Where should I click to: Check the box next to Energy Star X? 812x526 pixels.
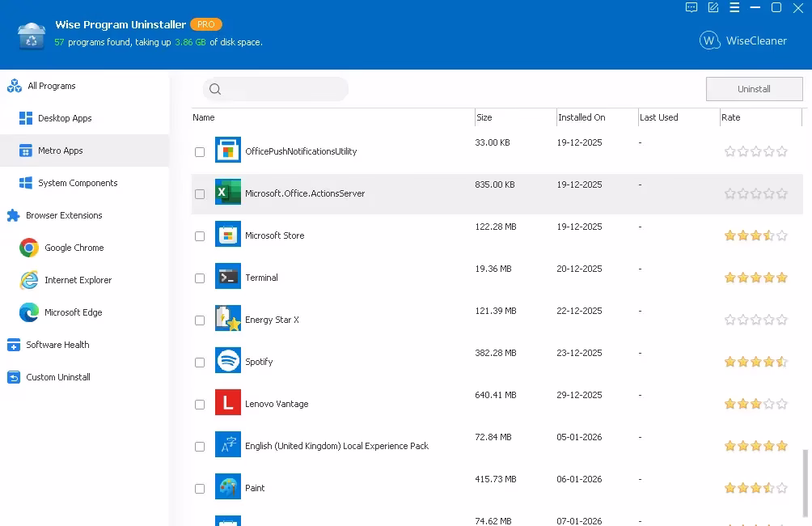tap(200, 320)
